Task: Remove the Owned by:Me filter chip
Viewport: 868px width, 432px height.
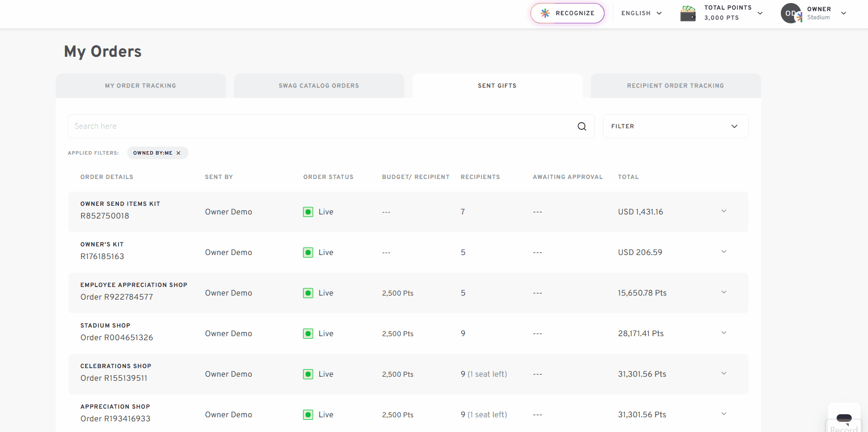Action: pos(178,153)
